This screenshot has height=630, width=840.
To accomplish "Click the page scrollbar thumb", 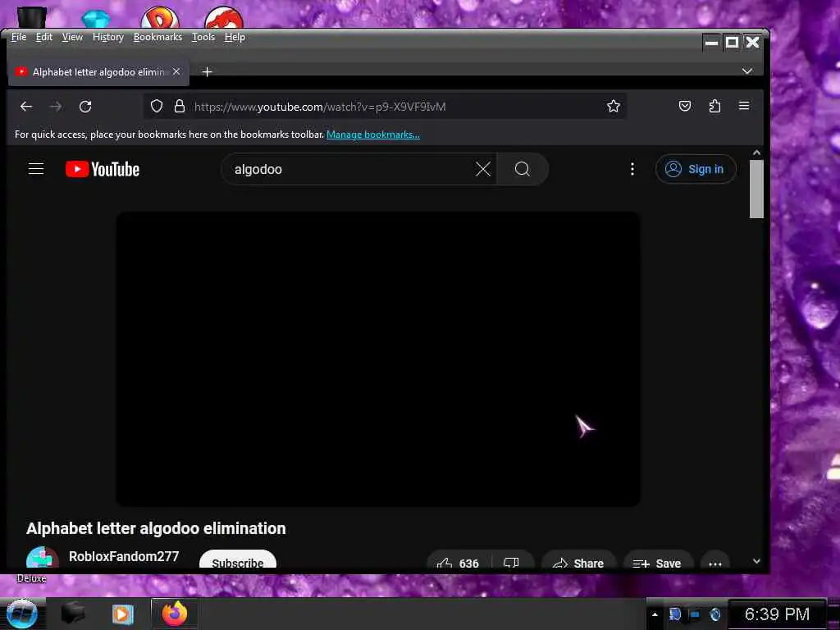I will [x=756, y=189].
